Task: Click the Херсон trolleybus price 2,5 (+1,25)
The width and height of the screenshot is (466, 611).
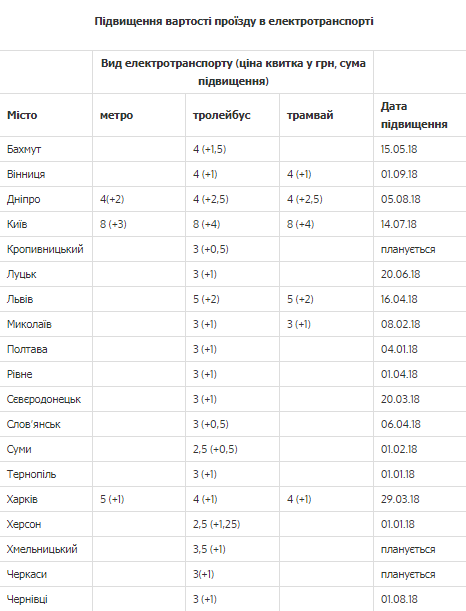Action: (x=216, y=524)
